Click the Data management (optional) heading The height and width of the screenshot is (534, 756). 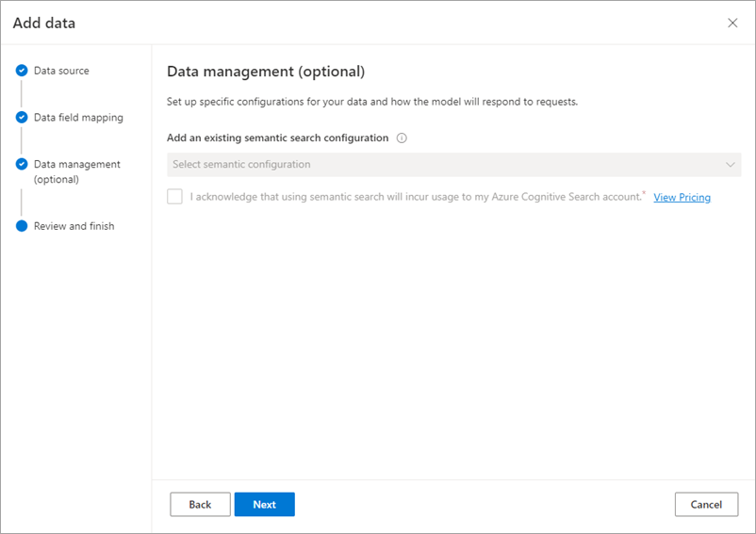pos(266,72)
